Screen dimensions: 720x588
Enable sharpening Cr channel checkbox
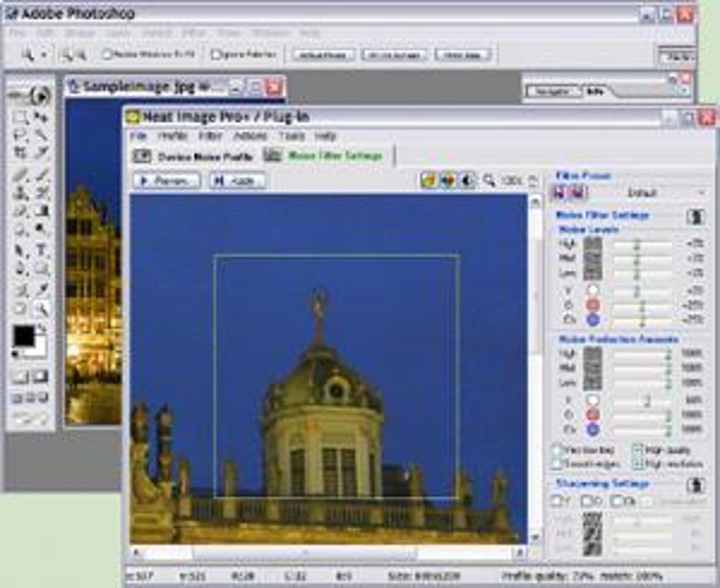pos(587,500)
